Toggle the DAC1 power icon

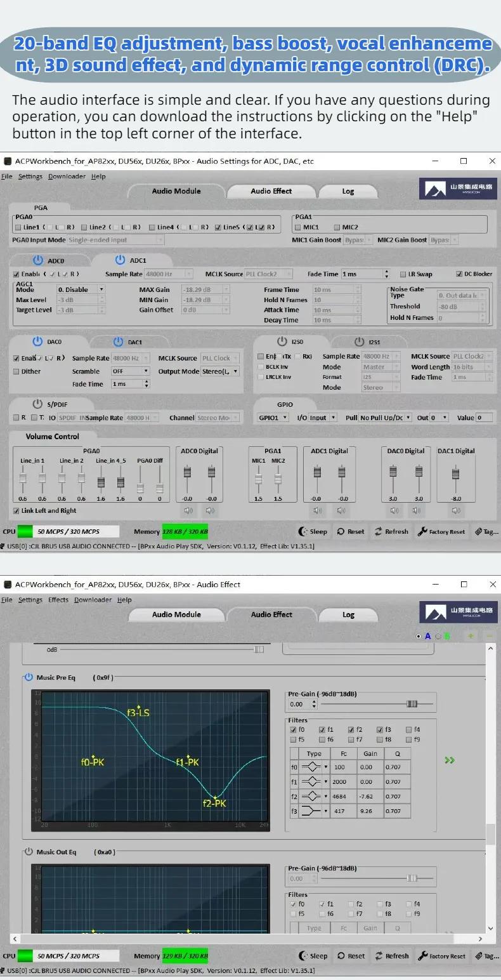click(x=118, y=341)
